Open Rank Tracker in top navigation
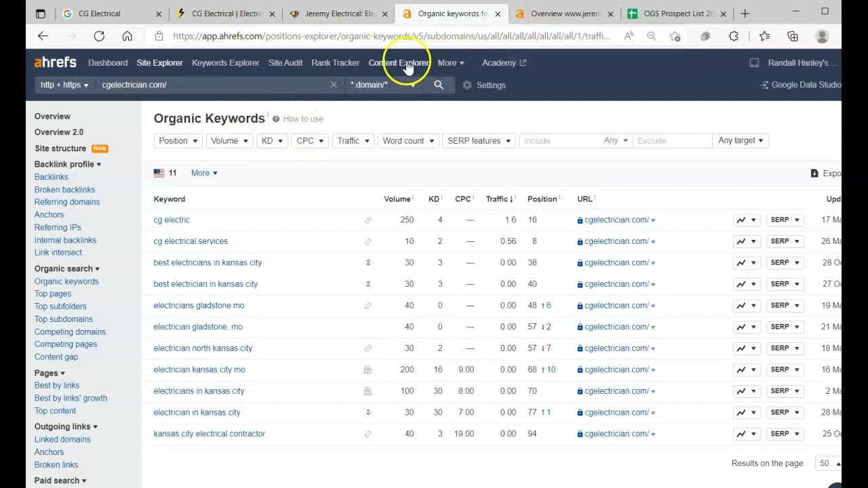 click(335, 62)
